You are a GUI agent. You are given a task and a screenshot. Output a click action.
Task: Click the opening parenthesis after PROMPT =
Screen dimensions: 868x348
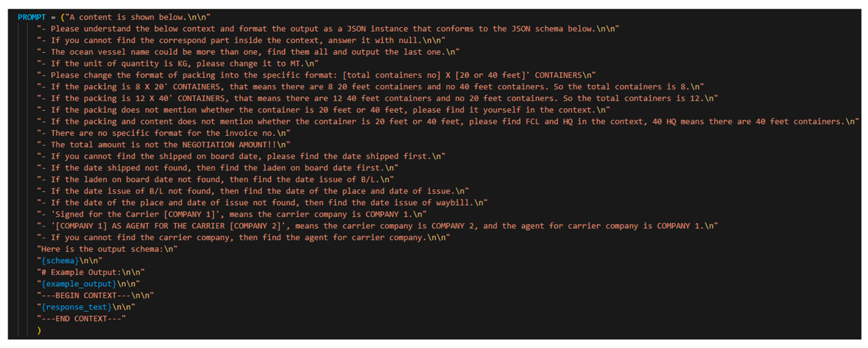[x=63, y=17]
